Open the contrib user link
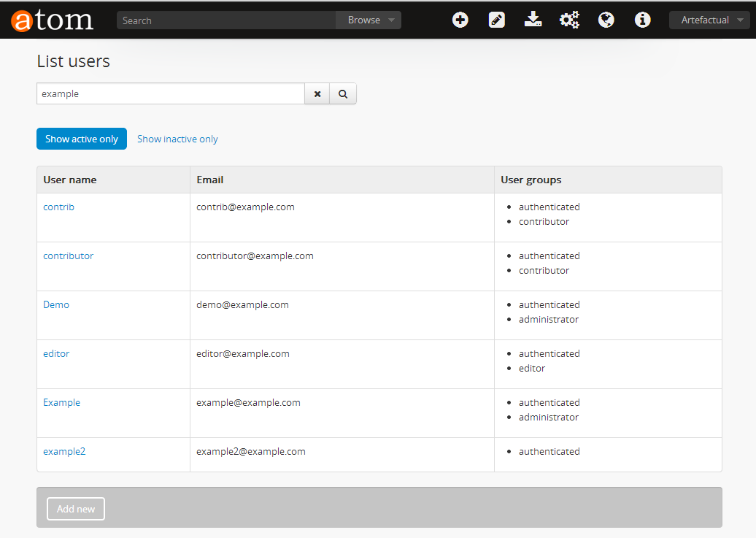This screenshot has width=756, height=538. 58,207
